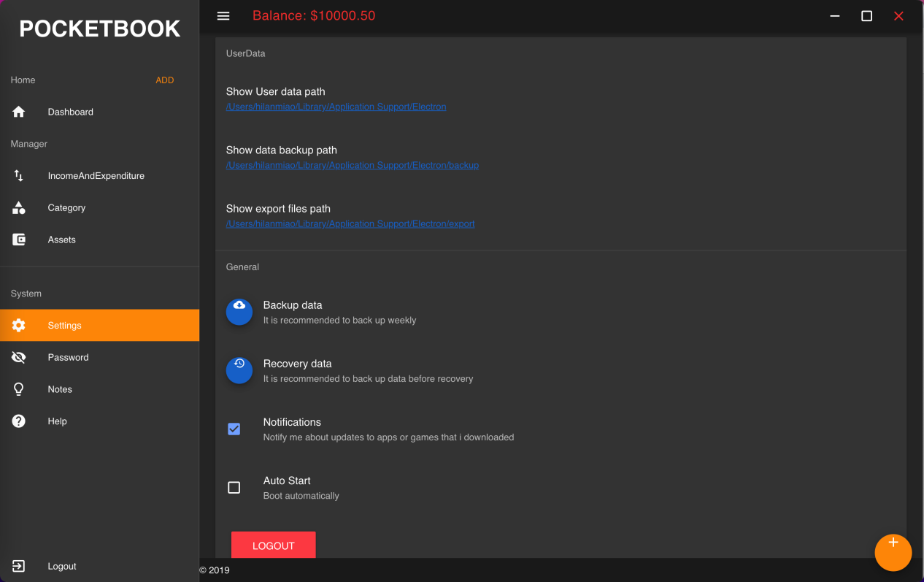This screenshot has height=582, width=924.
Task: Click the Notes lightbulb icon
Action: click(x=19, y=389)
